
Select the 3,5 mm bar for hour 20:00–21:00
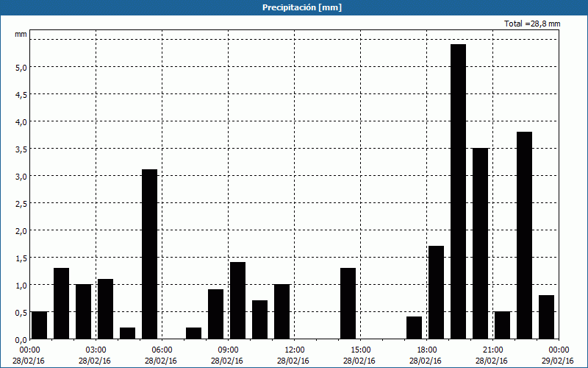[481, 244]
